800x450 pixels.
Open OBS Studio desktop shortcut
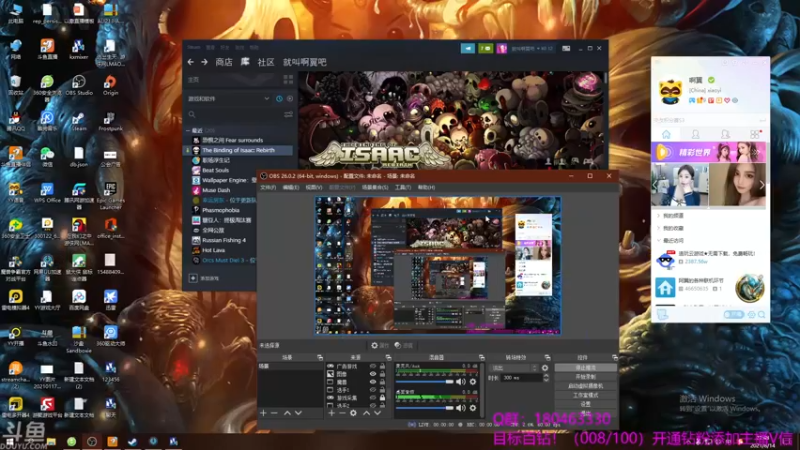coord(79,85)
